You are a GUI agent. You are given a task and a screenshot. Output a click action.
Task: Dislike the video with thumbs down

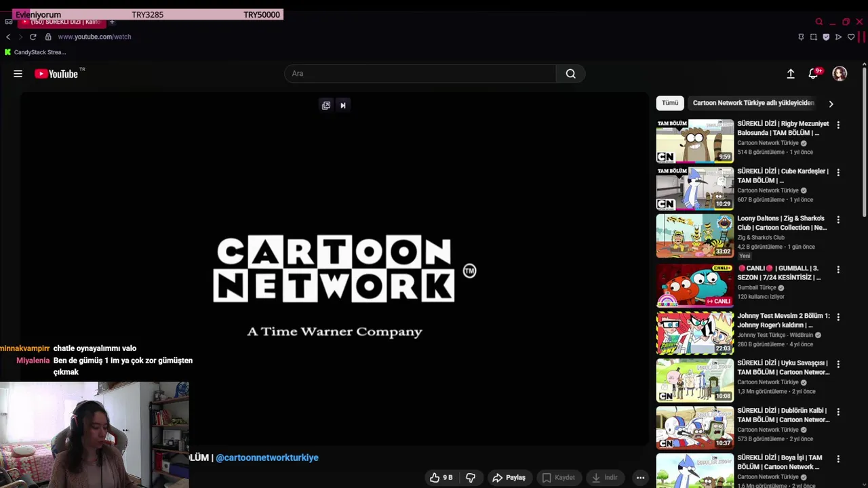[471, 478]
